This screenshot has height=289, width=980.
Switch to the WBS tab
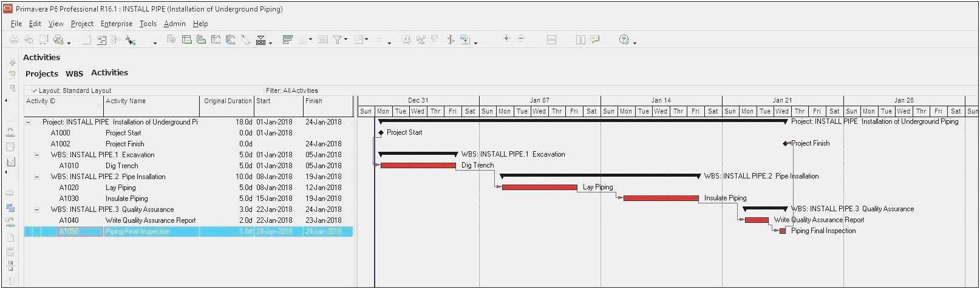(74, 73)
